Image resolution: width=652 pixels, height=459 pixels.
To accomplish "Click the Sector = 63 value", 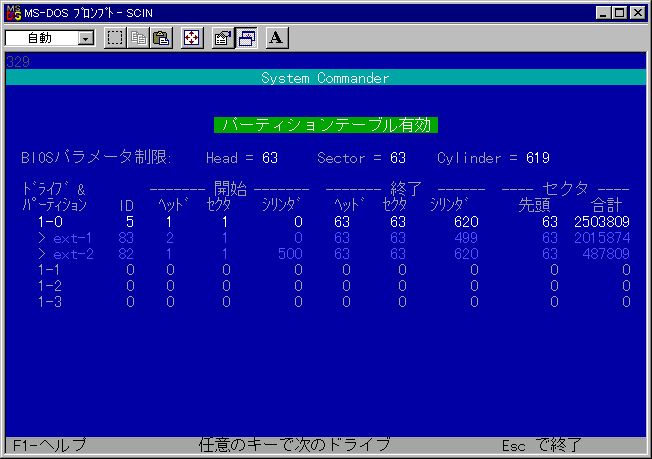I will tap(398, 158).
